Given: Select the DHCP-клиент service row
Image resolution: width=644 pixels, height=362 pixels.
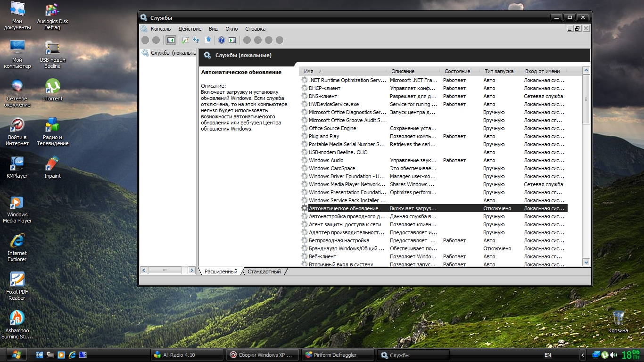Looking at the screenshot, I should tap(434, 88).
